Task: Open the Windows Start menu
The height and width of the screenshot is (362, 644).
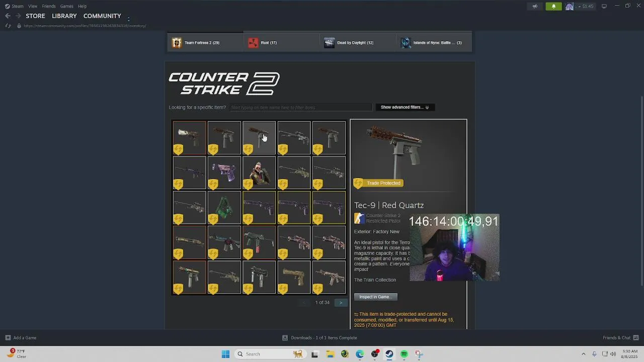Action: (x=225, y=354)
